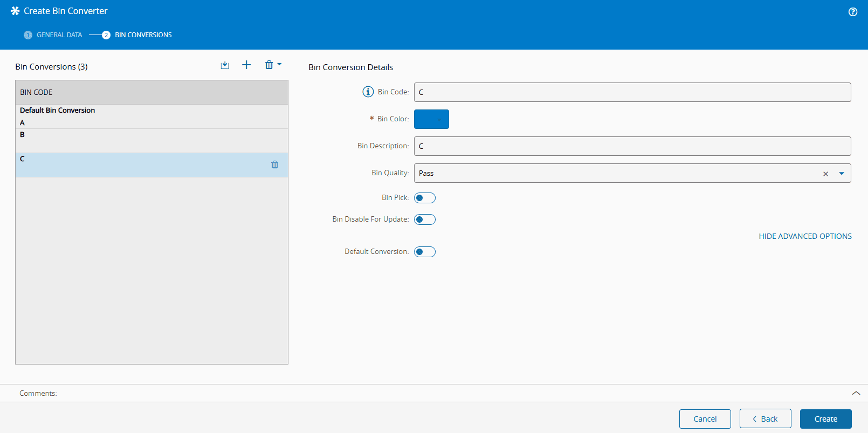Image resolution: width=868 pixels, height=433 pixels.
Task: Click the Bin Code info icon
Action: 368,92
